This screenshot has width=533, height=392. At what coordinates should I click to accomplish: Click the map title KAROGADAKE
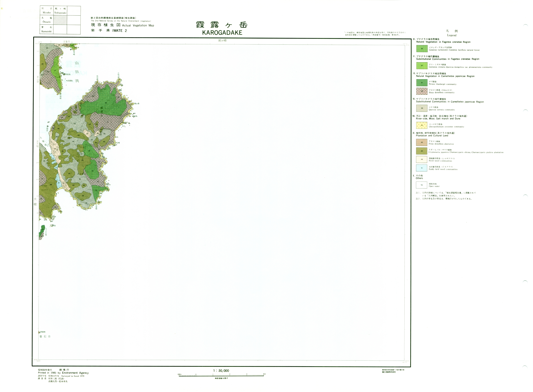(222, 33)
